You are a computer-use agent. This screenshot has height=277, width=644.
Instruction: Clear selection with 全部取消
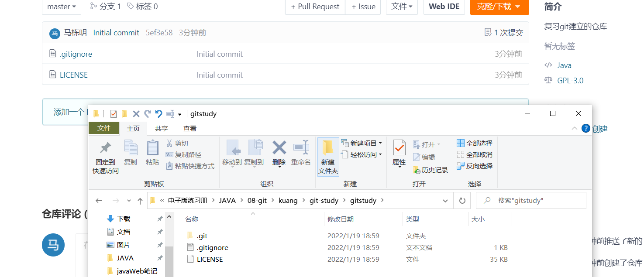(475, 154)
